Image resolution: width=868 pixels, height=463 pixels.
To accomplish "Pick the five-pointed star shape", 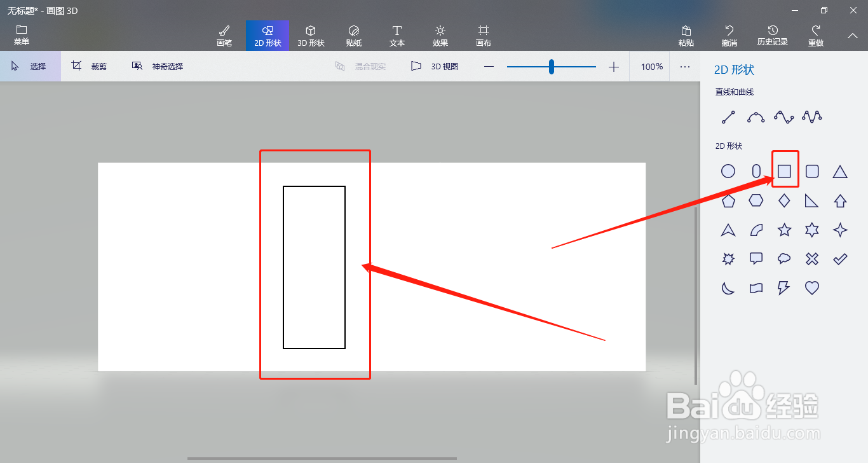I will (x=784, y=230).
